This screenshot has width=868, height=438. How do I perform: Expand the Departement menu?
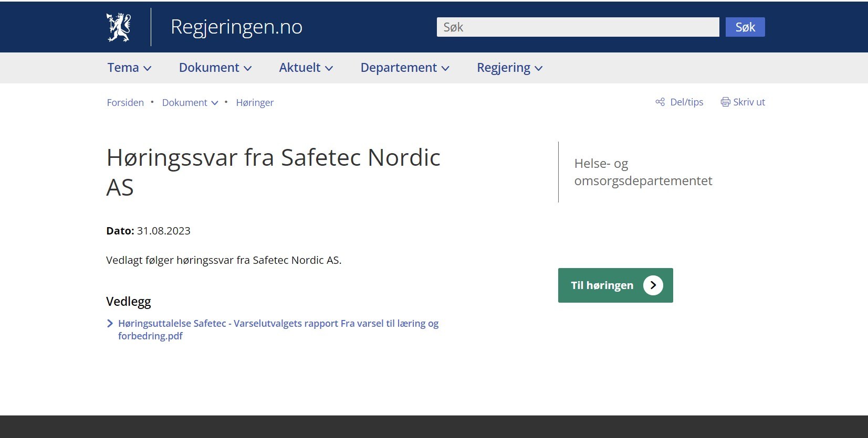pos(405,68)
